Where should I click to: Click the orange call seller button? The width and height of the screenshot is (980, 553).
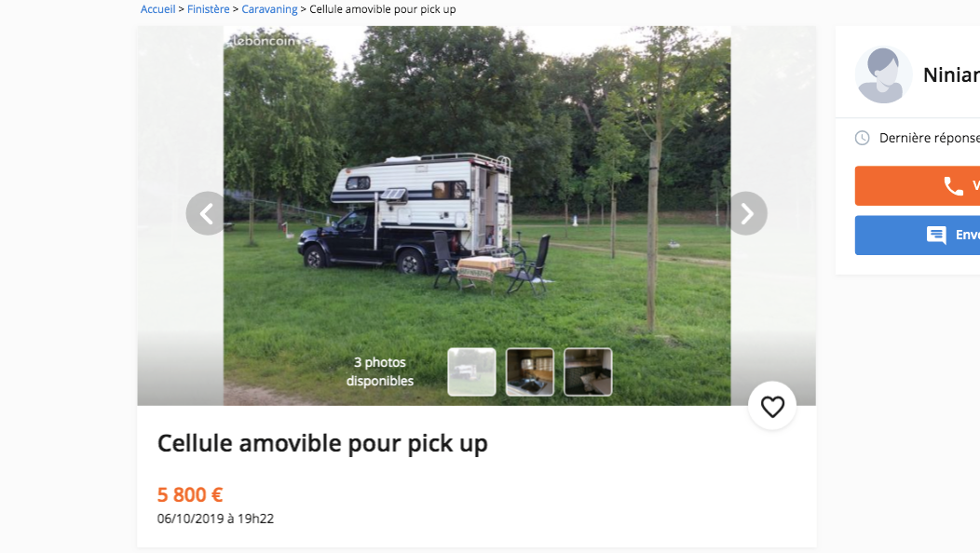pyautogui.click(x=918, y=185)
